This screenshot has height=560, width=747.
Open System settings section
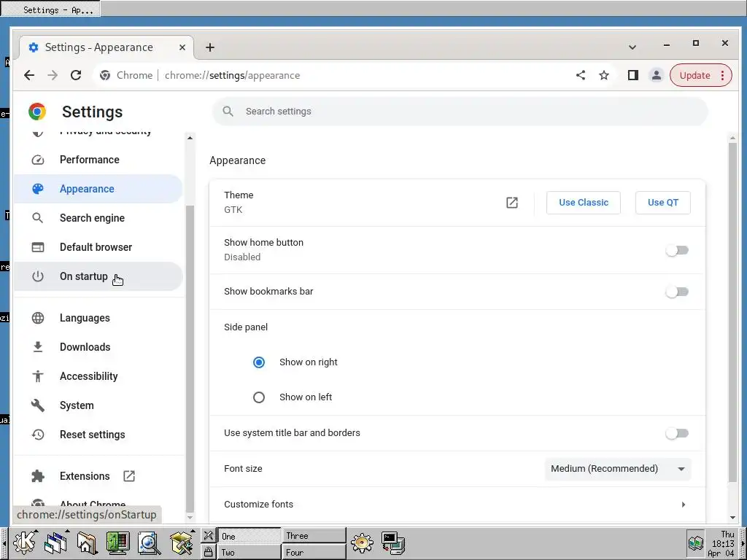[x=98, y=405]
